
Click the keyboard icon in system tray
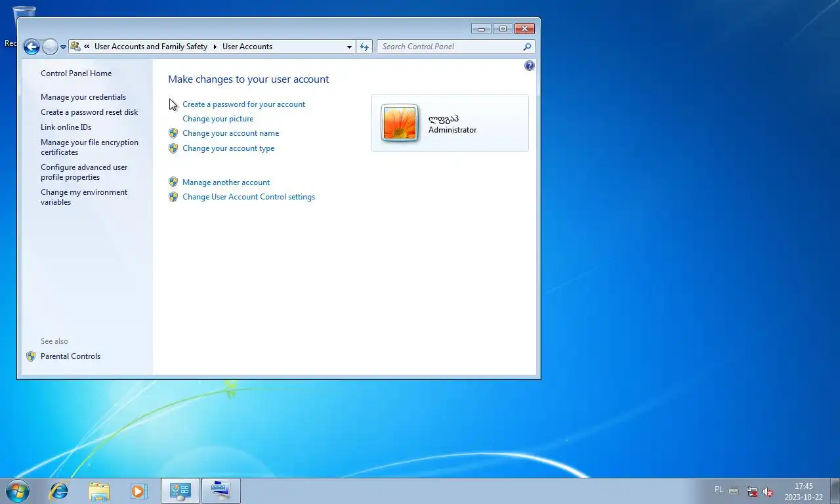[734, 491]
